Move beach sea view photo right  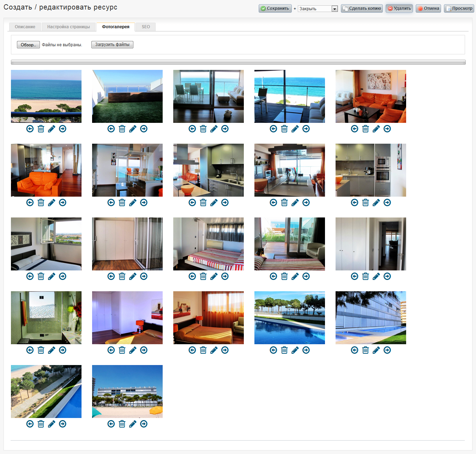(x=62, y=129)
